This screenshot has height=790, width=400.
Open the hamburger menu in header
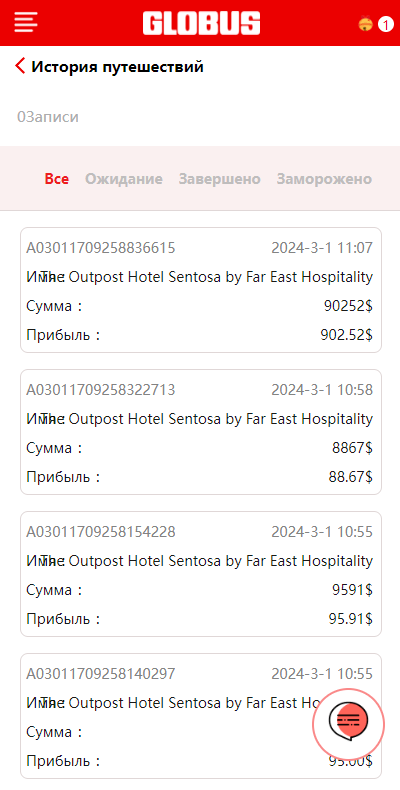coord(26,22)
